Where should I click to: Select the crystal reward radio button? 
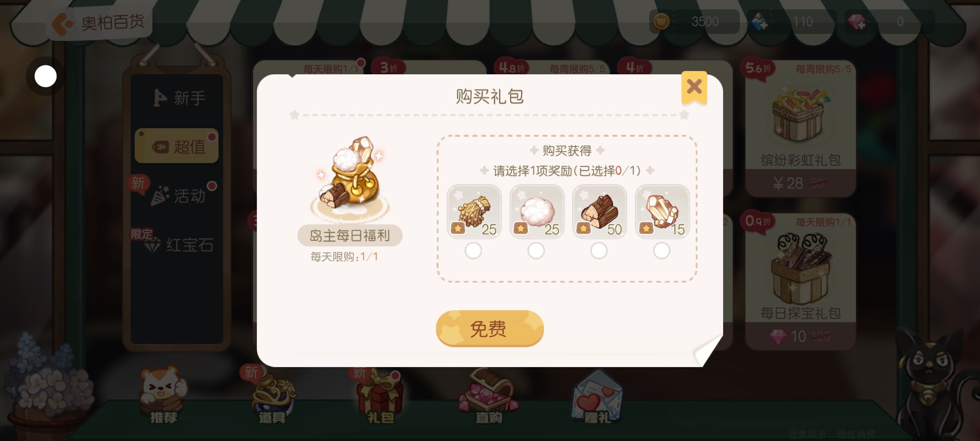tap(662, 250)
